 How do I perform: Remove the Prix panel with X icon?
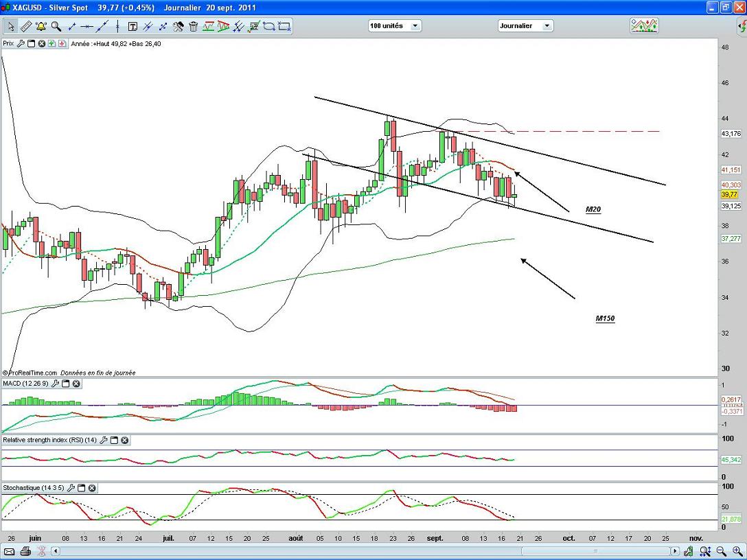pos(41,43)
